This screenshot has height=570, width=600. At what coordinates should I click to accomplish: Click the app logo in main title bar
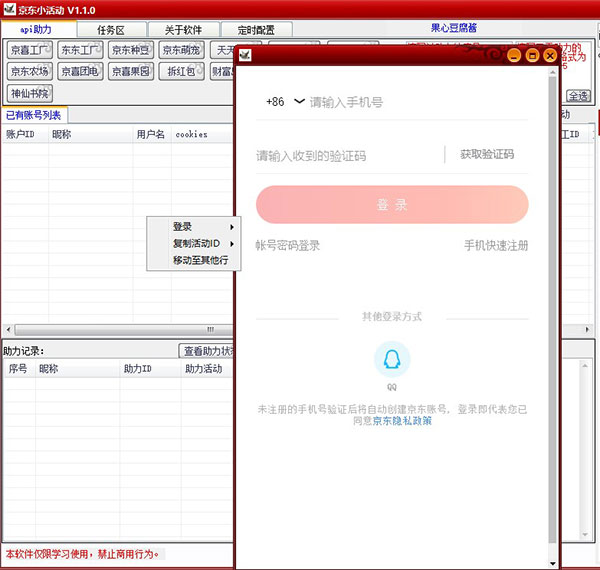coord(9,9)
